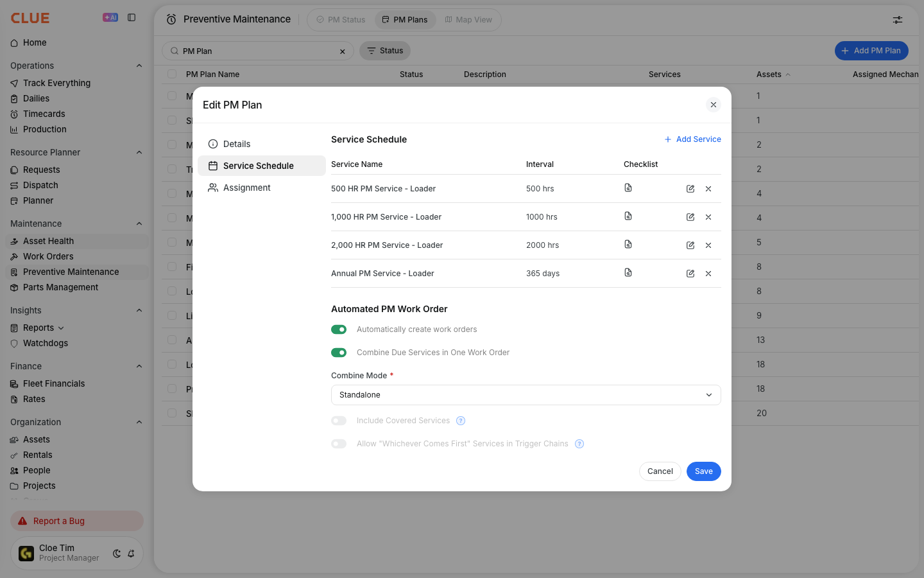Save the PM plan changes

coord(704,471)
